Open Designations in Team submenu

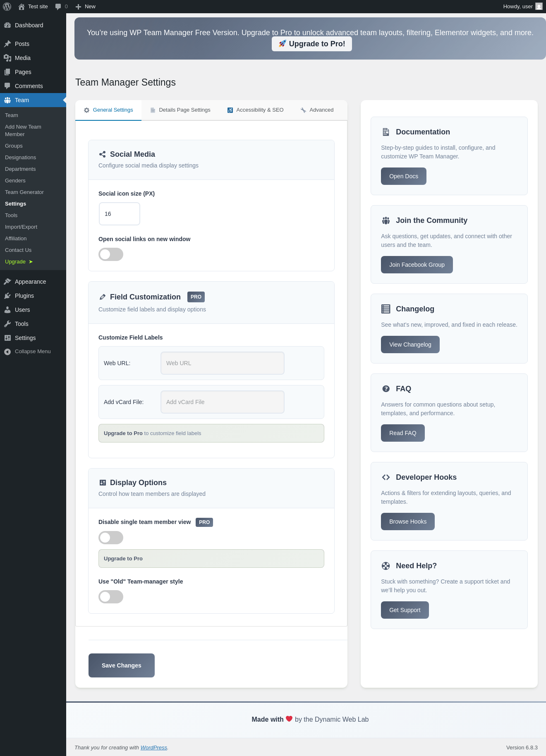click(20, 158)
